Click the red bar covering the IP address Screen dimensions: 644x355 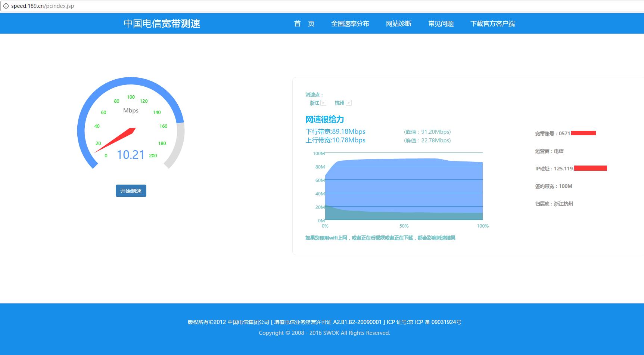(590, 168)
